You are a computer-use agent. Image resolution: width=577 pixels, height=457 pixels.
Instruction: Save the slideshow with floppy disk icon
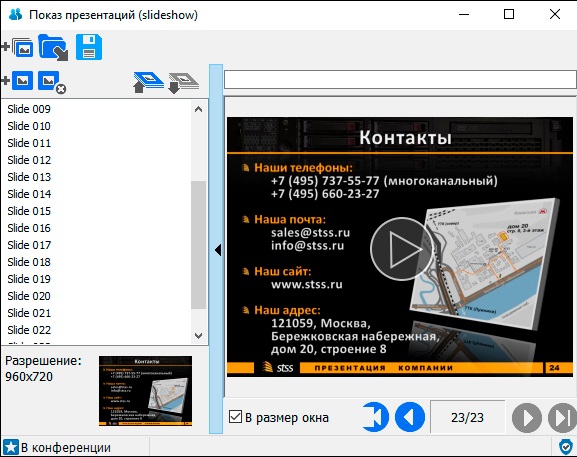tap(89, 47)
